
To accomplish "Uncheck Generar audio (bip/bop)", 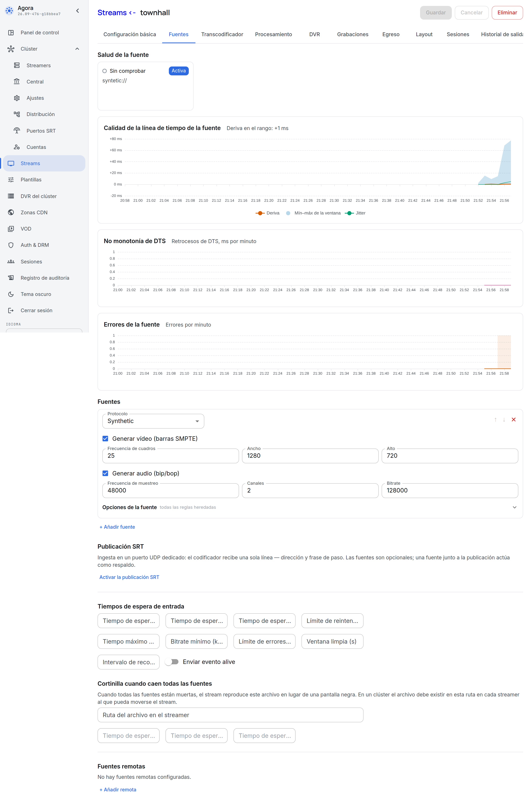I will click(x=105, y=473).
